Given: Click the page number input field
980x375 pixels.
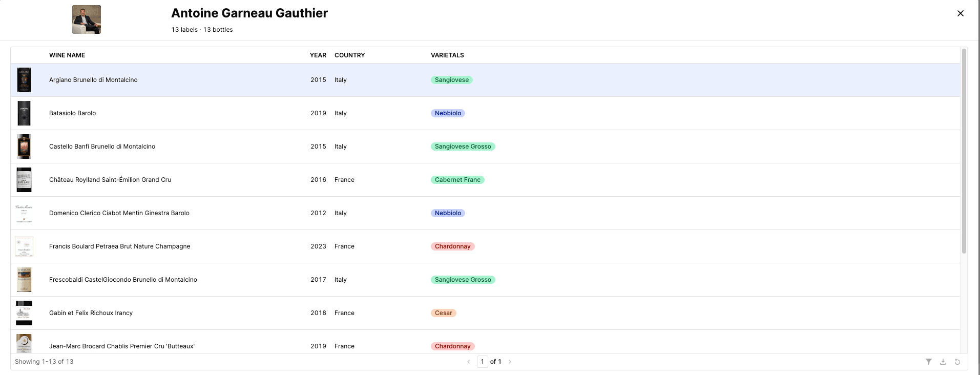Looking at the screenshot, I should (x=482, y=362).
